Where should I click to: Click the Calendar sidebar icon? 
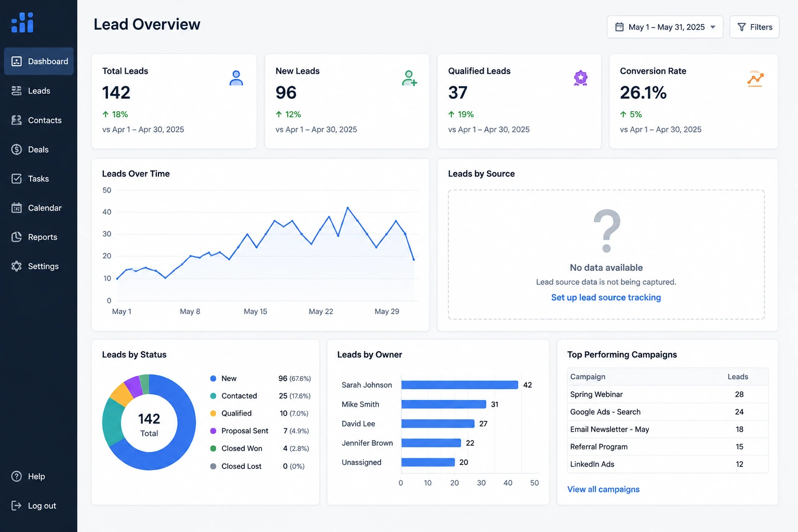coord(17,208)
